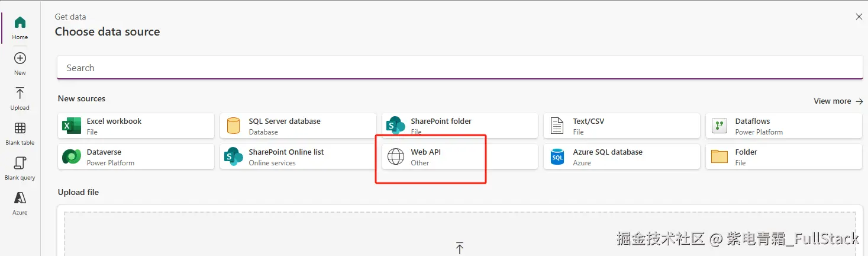
Task: Select Text/CSV source label
Action: (x=589, y=121)
